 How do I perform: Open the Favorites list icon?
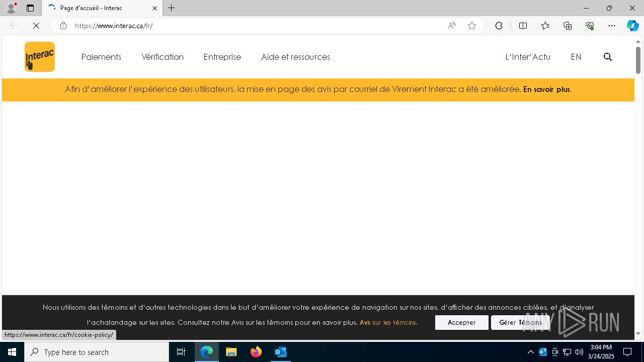(545, 26)
